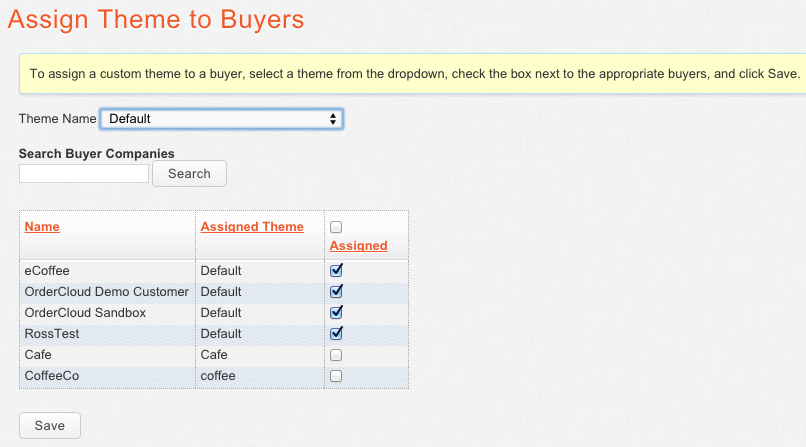
Task: Uncheck OrderCloud Demo Customer checkbox
Action: click(336, 291)
